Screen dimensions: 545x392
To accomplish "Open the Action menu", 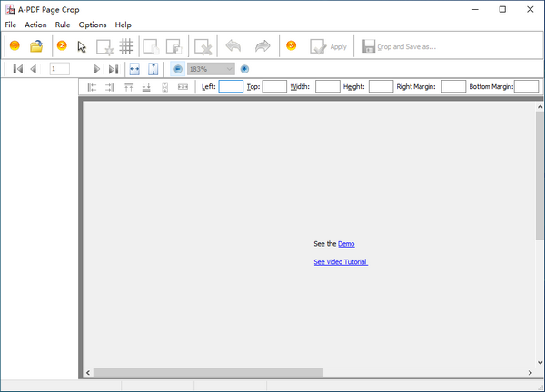I will tap(35, 24).
